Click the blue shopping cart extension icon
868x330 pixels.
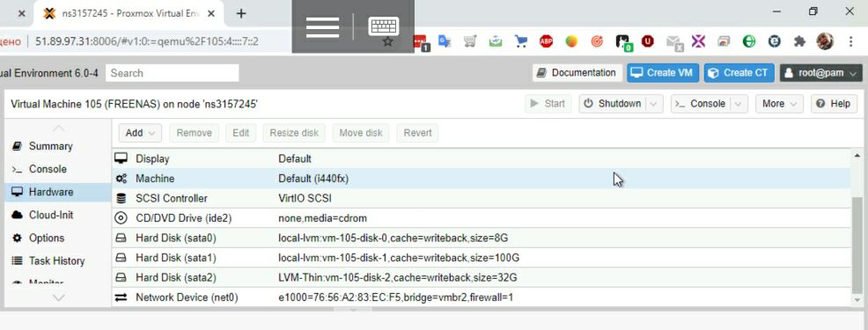(520, 41)
